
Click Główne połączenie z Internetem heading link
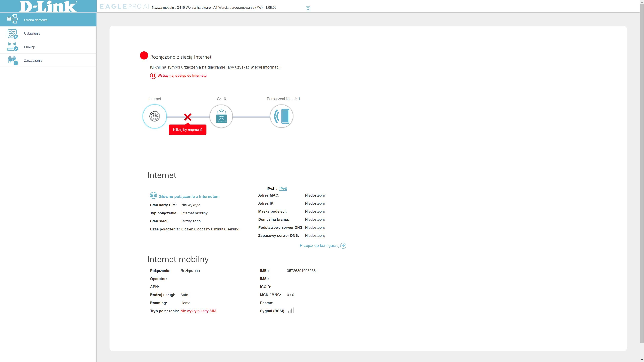(189, 197)
